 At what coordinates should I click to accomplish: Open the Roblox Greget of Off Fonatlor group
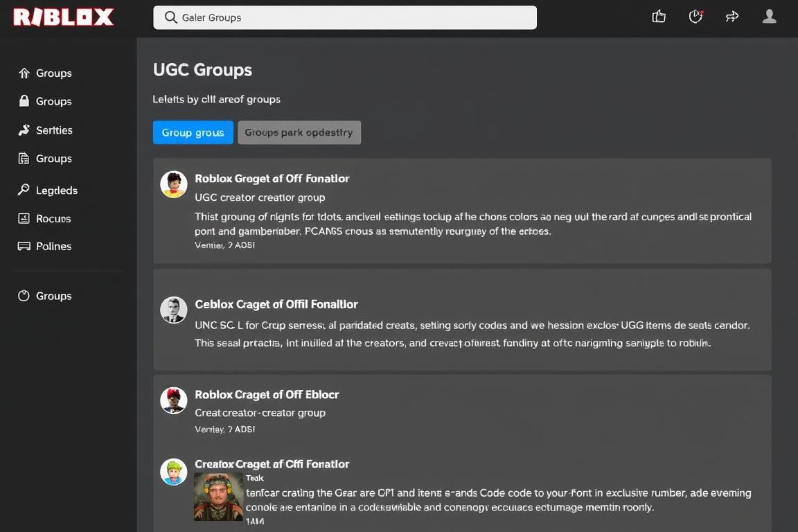click(272, 179)
